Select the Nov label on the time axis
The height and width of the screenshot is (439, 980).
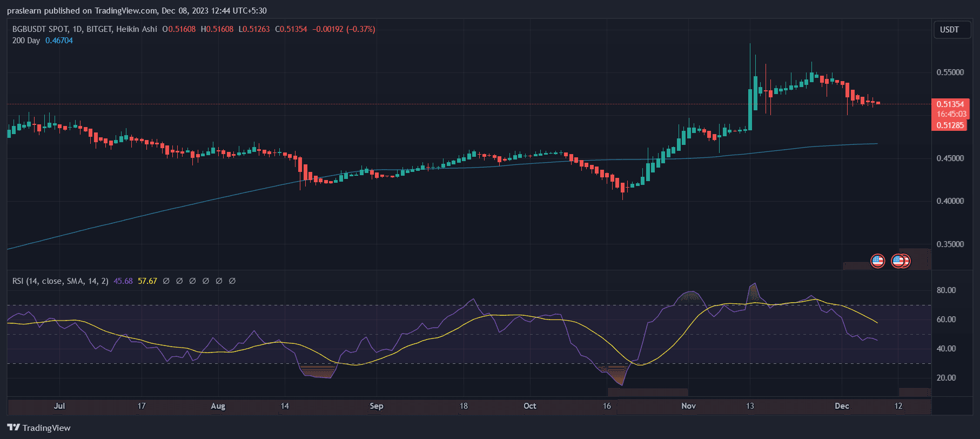(x=688, y=406)
